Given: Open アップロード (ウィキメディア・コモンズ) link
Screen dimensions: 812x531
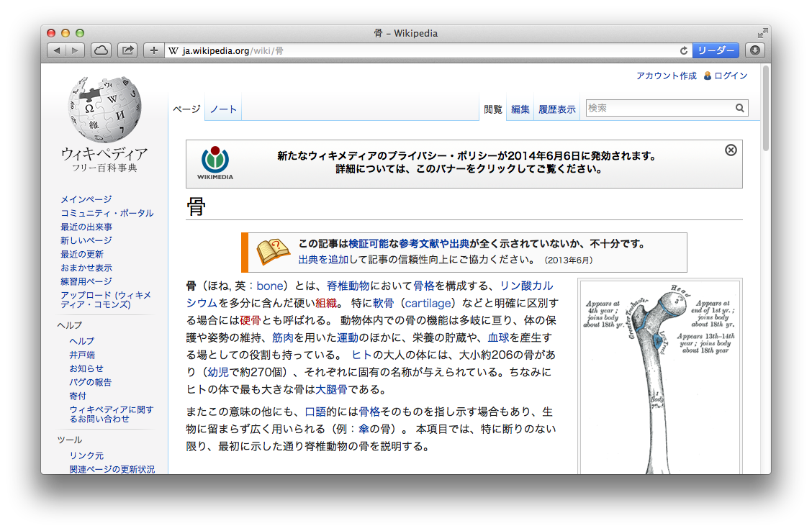Looking at the screenshot, I should [106, 299].
